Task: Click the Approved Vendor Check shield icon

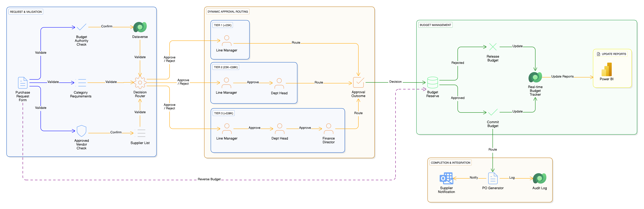Action: click(x=81, y=131)
